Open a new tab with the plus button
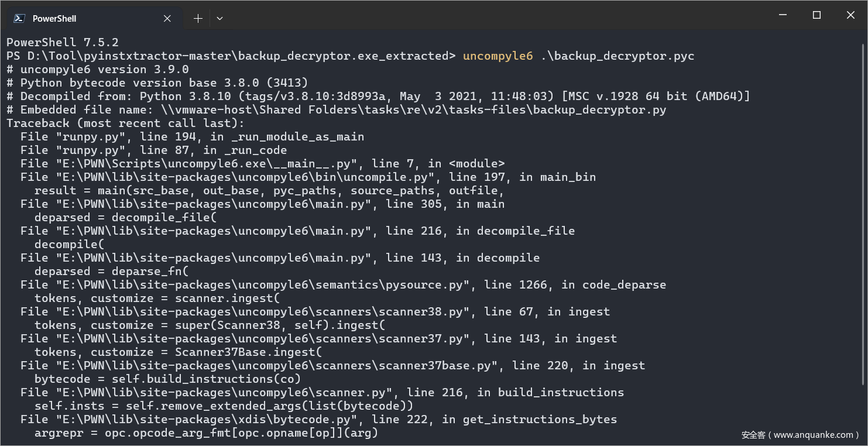This screenshot has width=868, height=446. pos(198,18)
